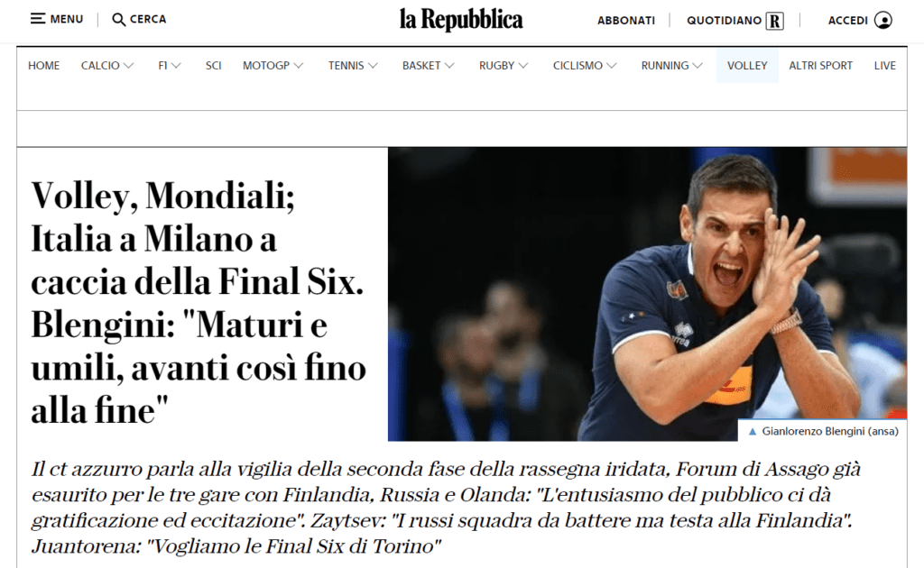
Task: Select the VOLLEY tab
Action: tap(747, 65)
